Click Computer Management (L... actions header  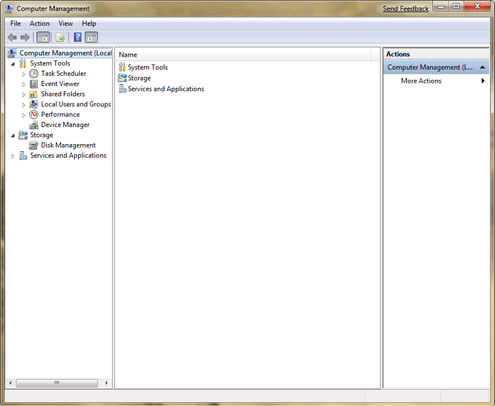coord(436,67)
